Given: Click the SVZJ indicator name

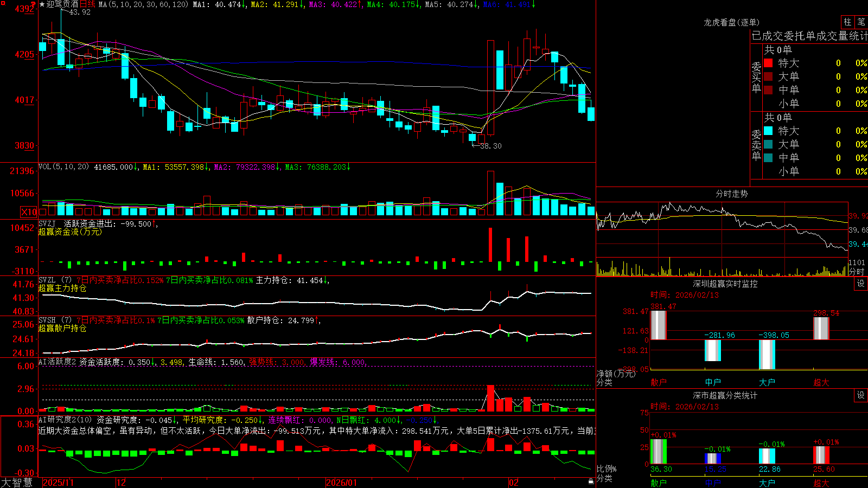Looking at the screenshot, I should (47, 224).
